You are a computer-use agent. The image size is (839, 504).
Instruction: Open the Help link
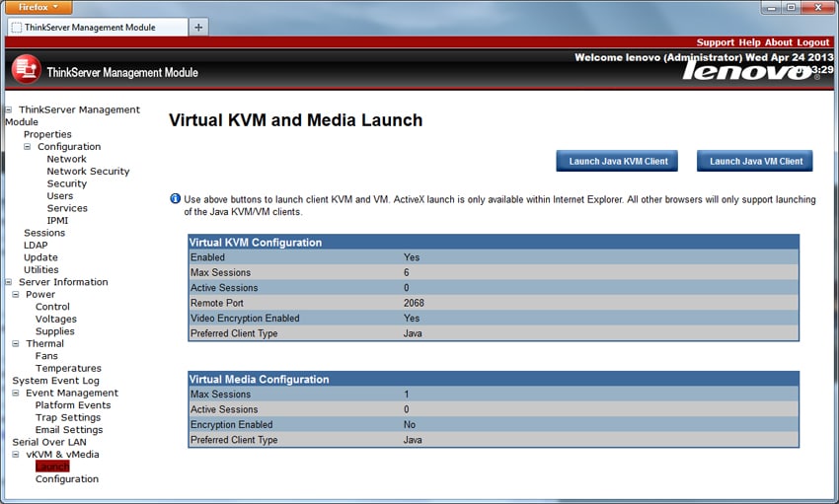coord(749,42)
